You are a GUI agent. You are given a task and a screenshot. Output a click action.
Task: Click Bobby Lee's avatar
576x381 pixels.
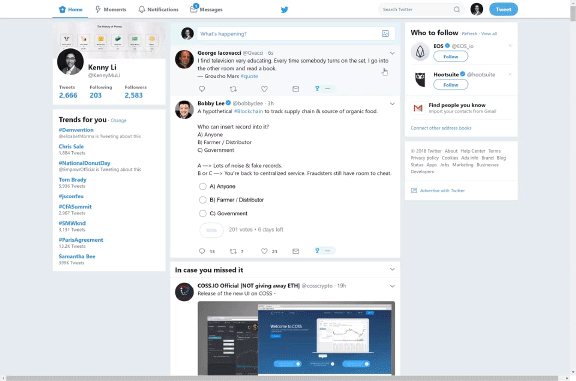184,110
